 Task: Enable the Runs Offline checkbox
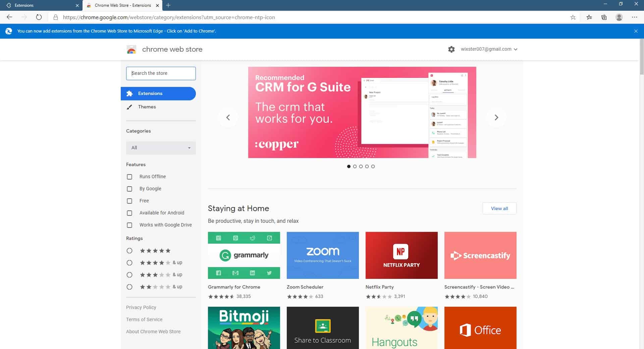click(129, 177)
